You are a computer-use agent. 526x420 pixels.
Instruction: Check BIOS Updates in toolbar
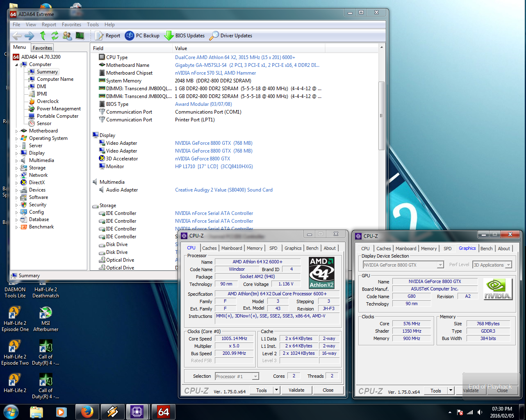coord(184,36)
